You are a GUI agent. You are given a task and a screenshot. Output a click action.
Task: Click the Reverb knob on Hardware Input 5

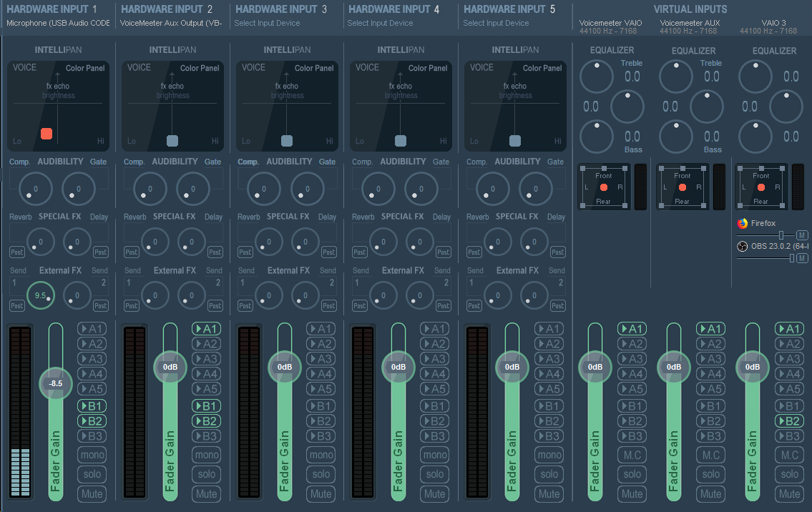(x=498, y=242)
